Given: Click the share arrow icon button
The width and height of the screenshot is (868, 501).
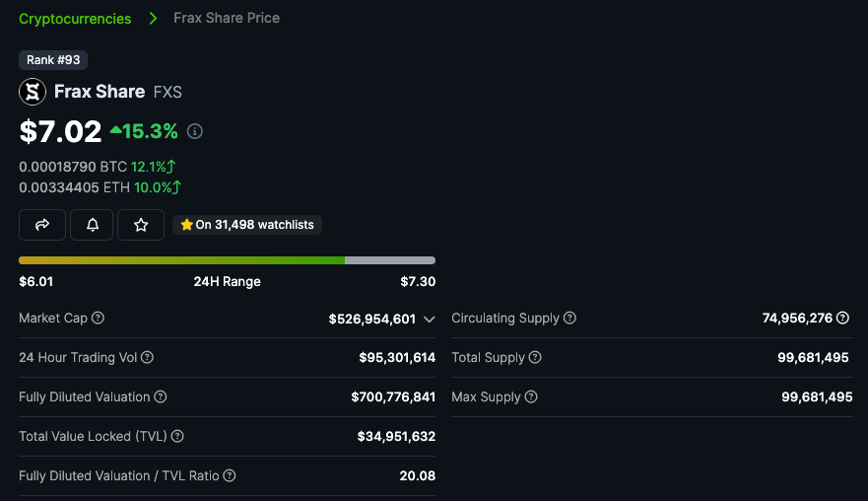Looking at the screenshot, I should [42, 225].
